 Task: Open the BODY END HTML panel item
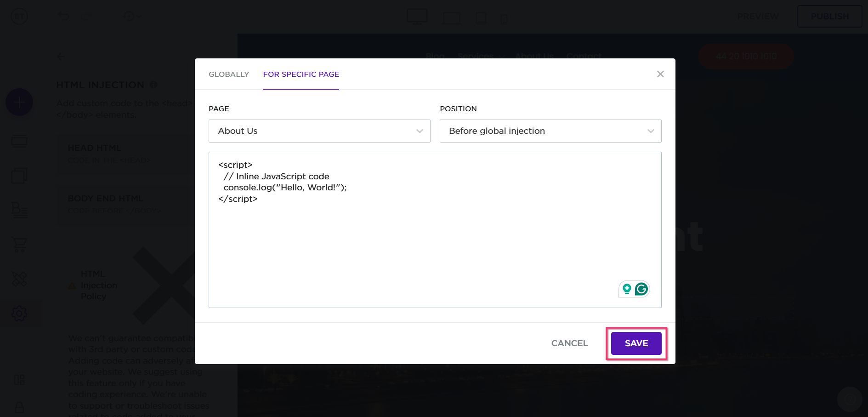point(126,204)
